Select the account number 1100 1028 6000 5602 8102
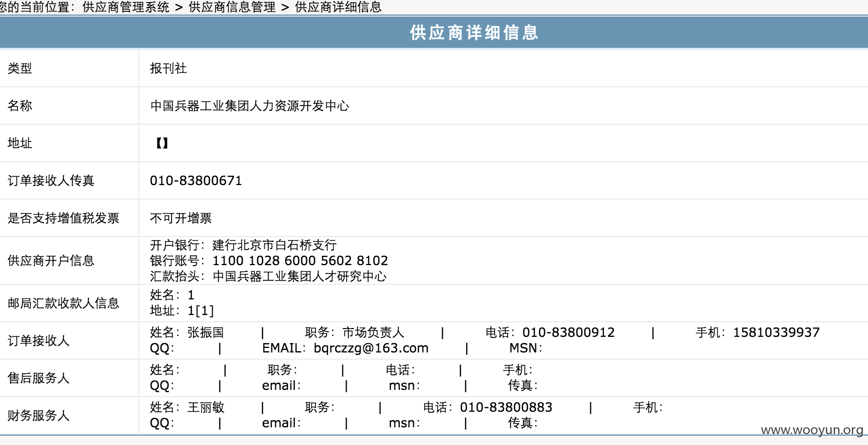Screen dimensions: 868x445 point(300,260)
